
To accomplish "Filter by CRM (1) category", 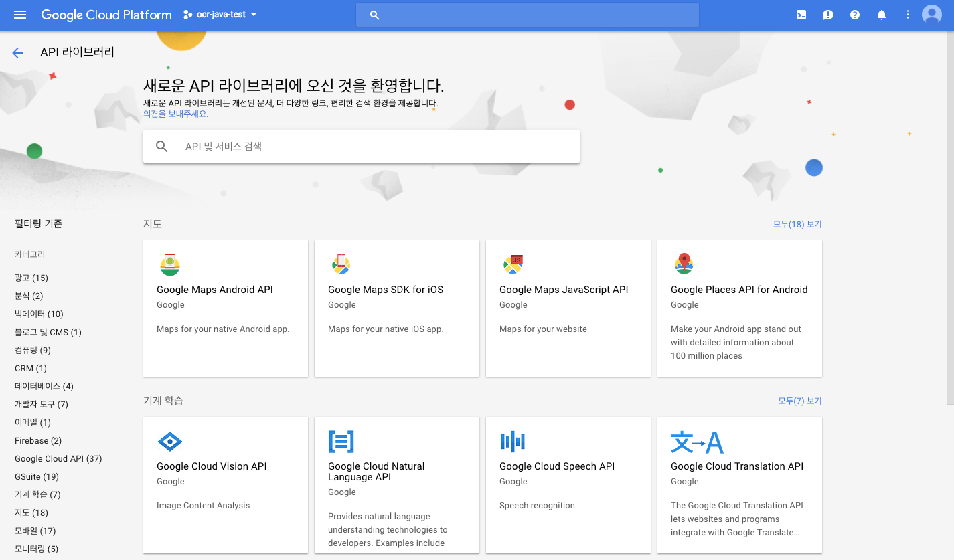I will click(31, 368).
